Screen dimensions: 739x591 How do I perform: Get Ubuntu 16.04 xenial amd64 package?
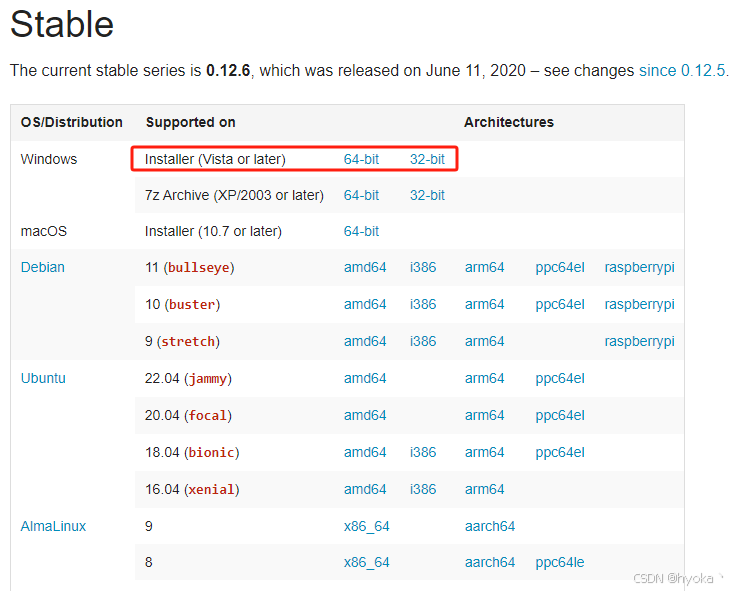pos(365,489)
